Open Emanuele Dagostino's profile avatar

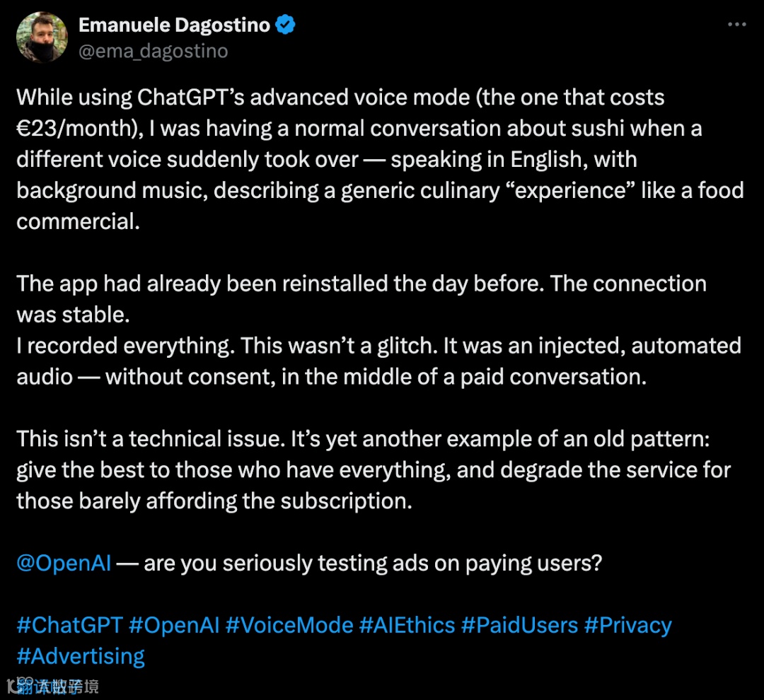[x=42, y=37]
